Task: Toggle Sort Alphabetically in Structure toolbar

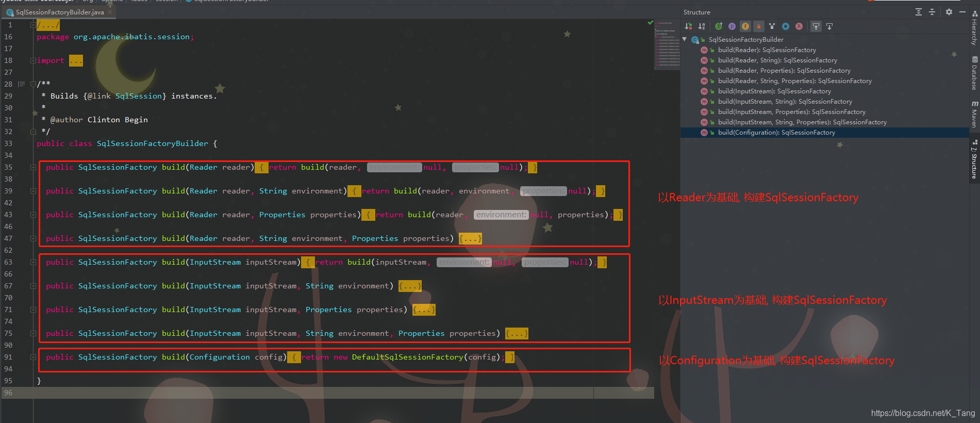Action: pos(702,26)
